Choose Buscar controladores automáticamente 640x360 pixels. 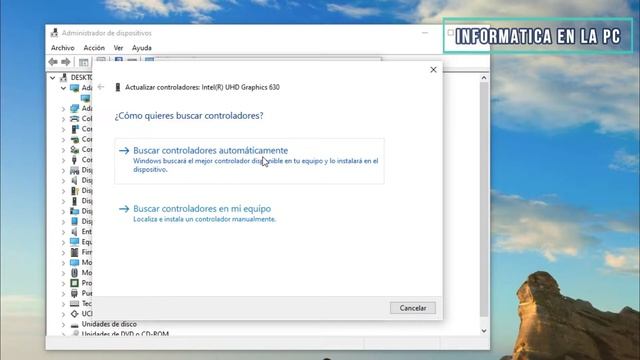pos(249,161)
